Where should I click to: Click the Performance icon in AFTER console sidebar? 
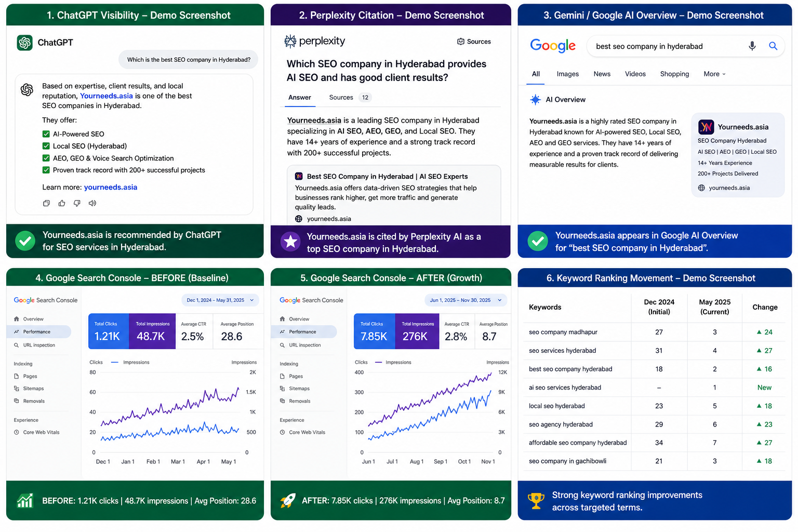283,331
